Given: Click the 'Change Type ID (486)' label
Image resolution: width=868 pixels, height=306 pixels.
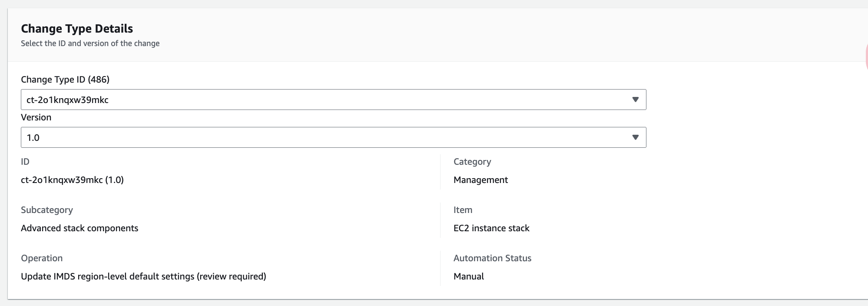Looking at the screenshot, I should pyautogui.click(x=65, y=80).
